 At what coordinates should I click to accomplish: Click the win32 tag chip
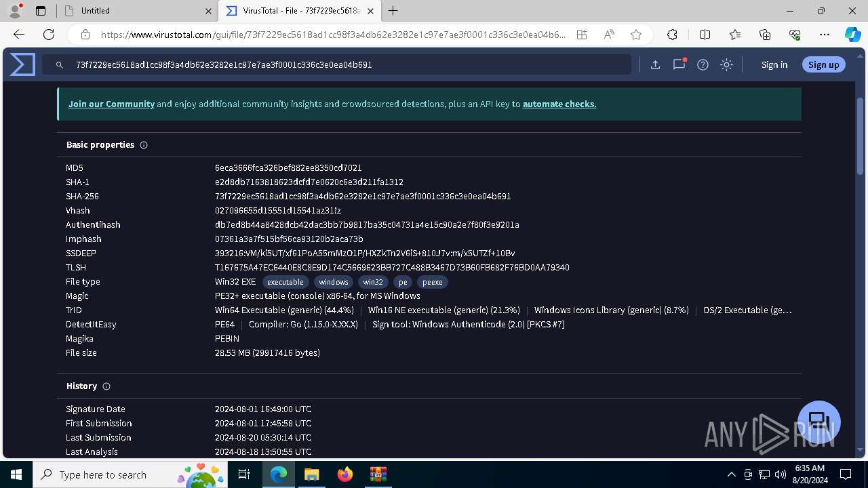point(373,282)
